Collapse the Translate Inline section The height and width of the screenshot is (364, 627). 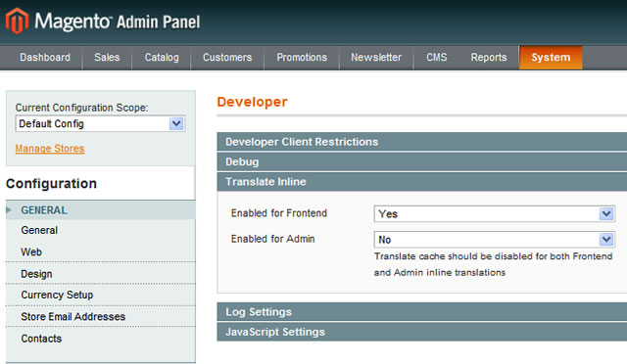(422, 182)
